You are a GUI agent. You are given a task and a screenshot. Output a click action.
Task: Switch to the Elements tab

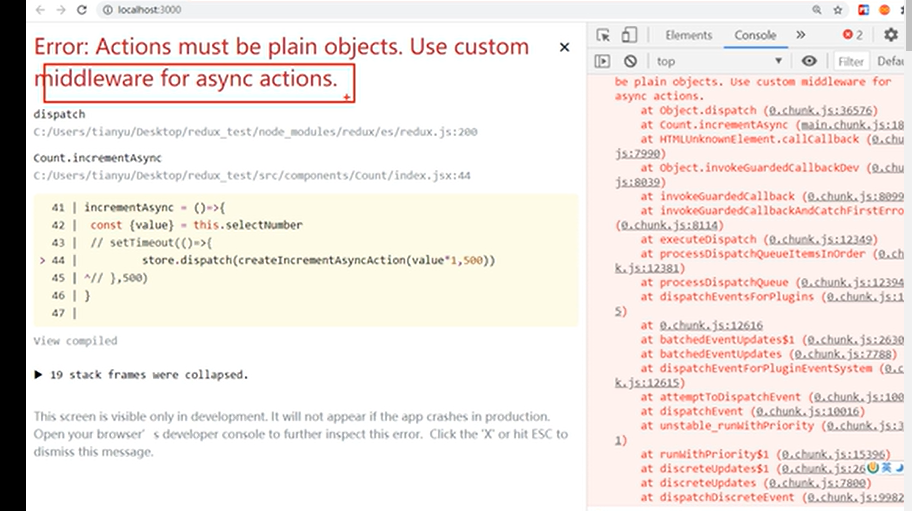click(x=689, y=35)
